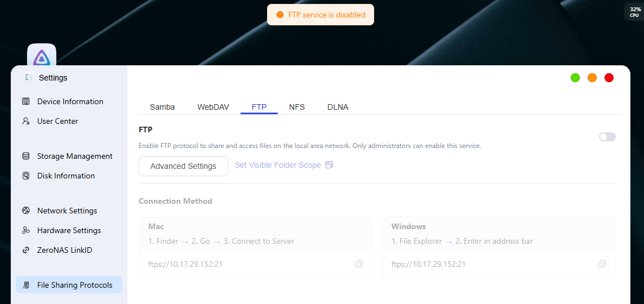Click the Settings window title
This screenshot has height=304, width=644.
coord(53,78)
